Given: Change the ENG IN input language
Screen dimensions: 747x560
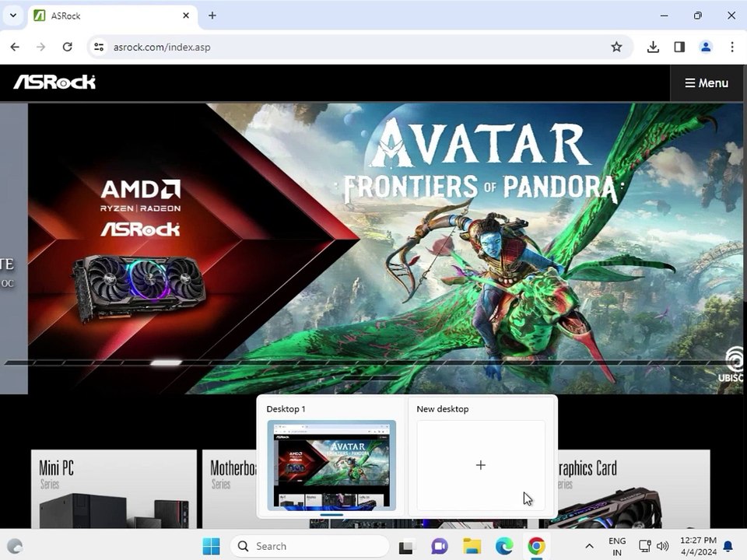Looking at the screenshot, I should [617, 546].
